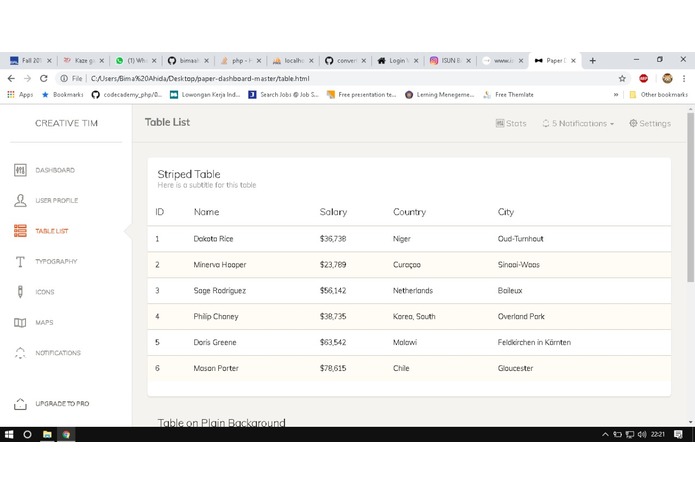Click the Chrome icon on taskbar
This screenshot has width=695, height=494.
point(66,435)
